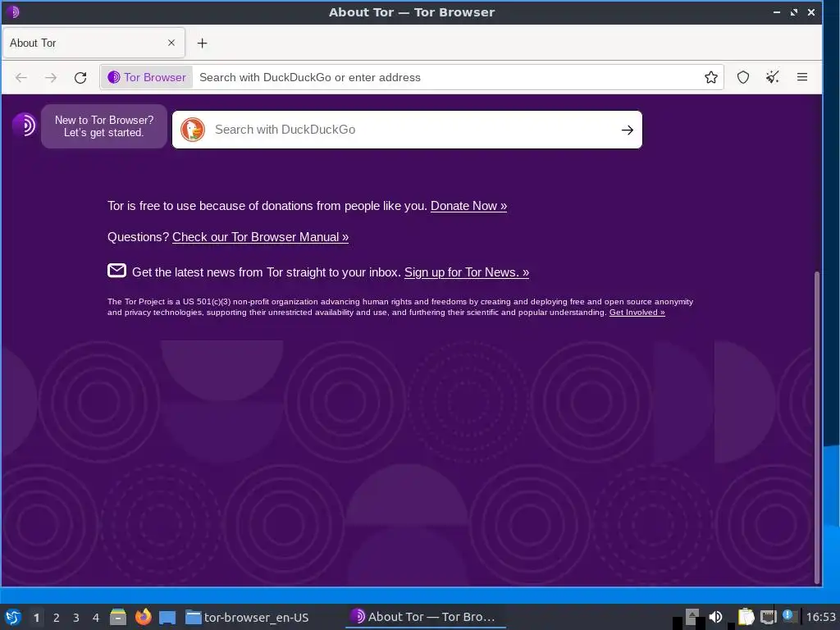Bookmark this page with the star icon
This screenshot has height=630, width=840.
(711, 77)
